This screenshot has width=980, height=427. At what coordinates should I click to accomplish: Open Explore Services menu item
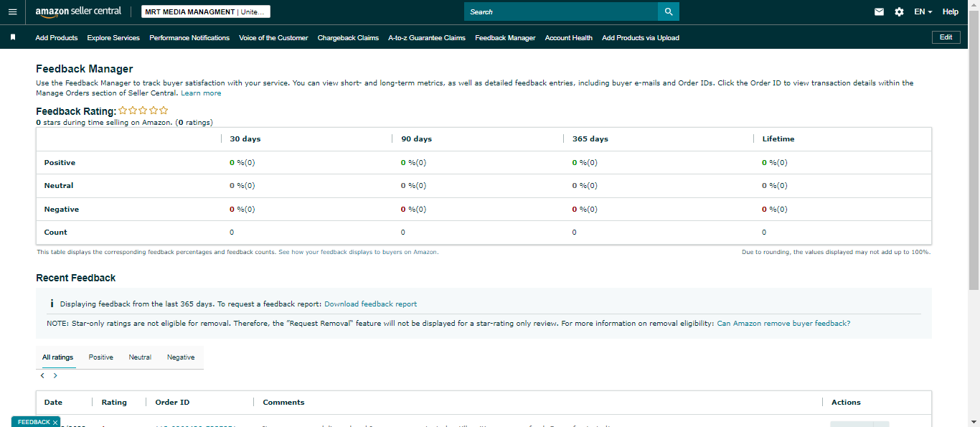(113, 38)
